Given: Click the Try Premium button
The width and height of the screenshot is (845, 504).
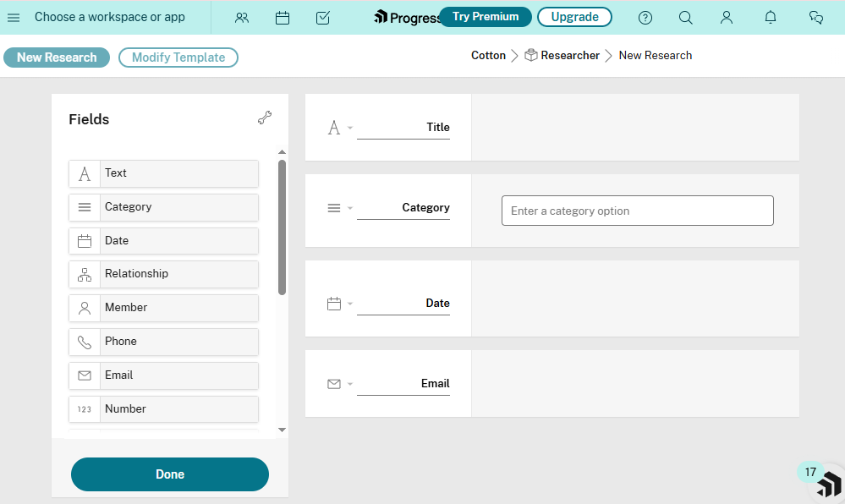Looking at the screenshot, I should pyautogui.click(x=486, y=17).
